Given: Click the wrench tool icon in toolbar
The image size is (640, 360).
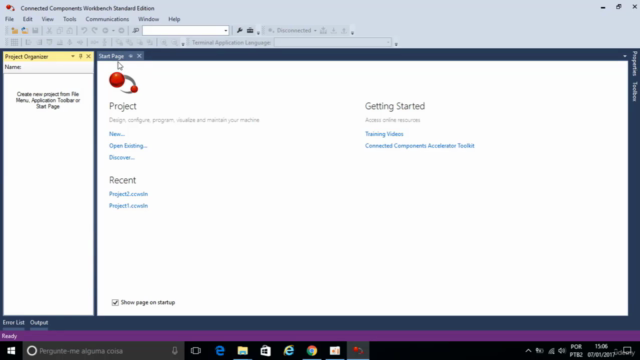Looking at the screenshot, I should 240,31.
